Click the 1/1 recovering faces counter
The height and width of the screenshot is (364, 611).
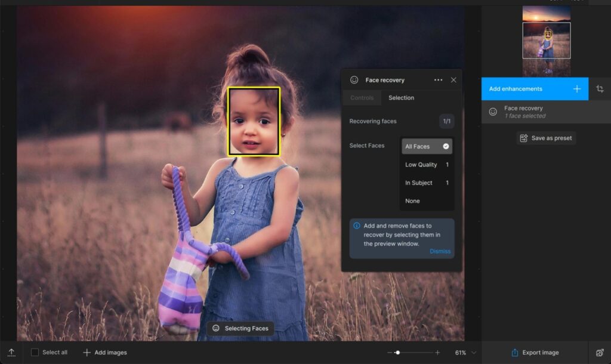pos(446,121)
